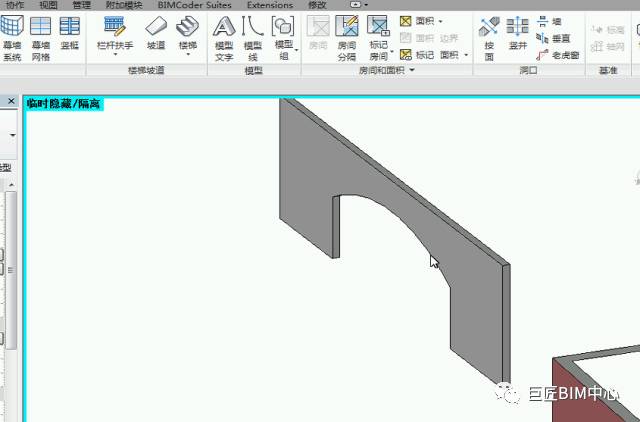Activate the Tag Room (标记房间) tool

click(x=378, y=38)
